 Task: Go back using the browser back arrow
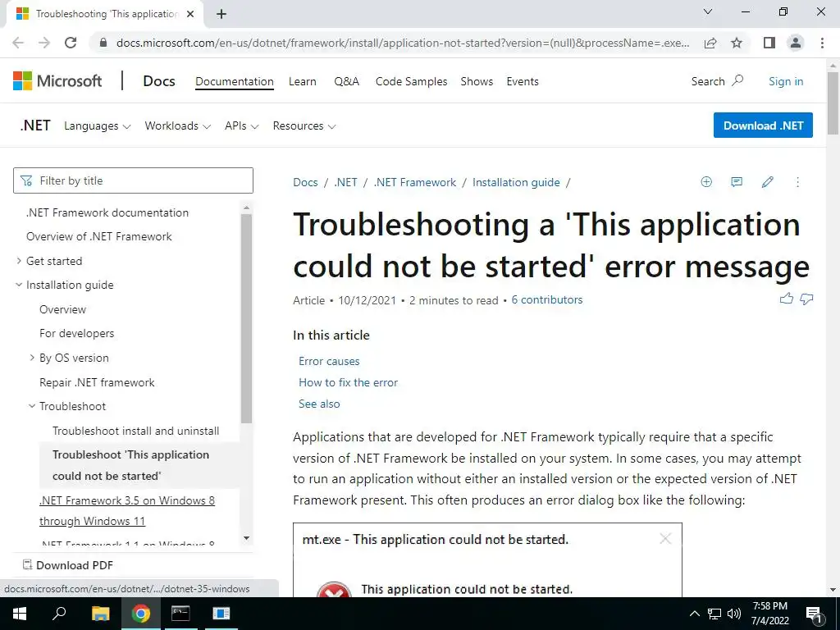pyautogui.click(x=18, y=43)
